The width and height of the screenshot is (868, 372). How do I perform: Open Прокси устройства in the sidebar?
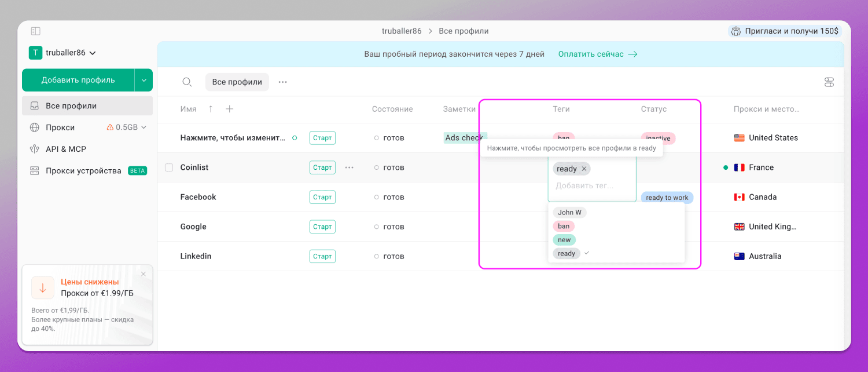(83, 171)
